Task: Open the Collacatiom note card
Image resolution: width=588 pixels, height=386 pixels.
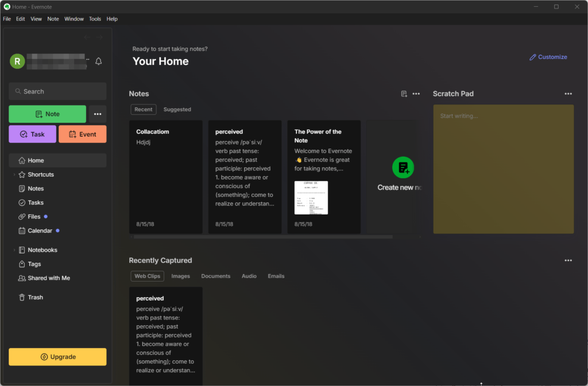Action: click(166, 177)
